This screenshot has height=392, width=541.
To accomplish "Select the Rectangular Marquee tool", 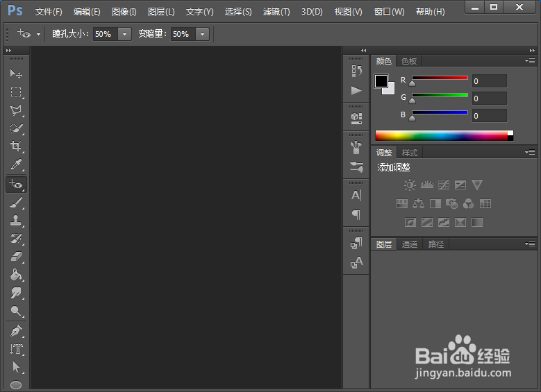I will (16, 92).
